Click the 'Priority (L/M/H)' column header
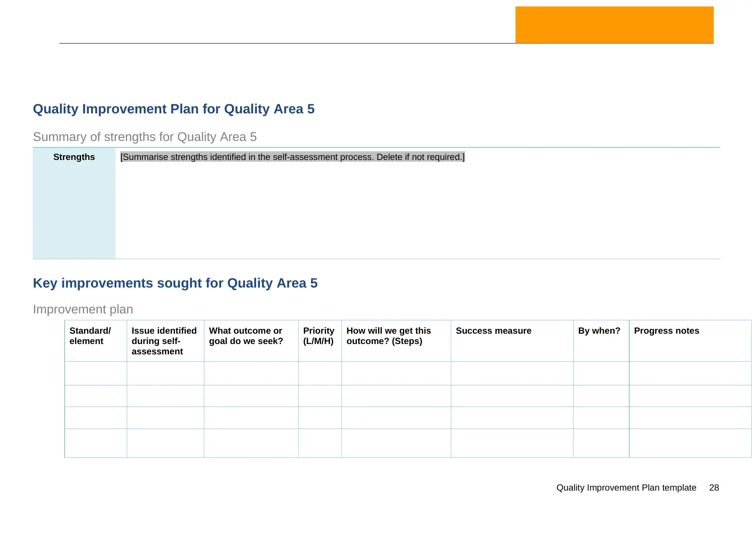The height and width of the screenshot is (535, 756). pyautogui.click(x=320, y=341)
